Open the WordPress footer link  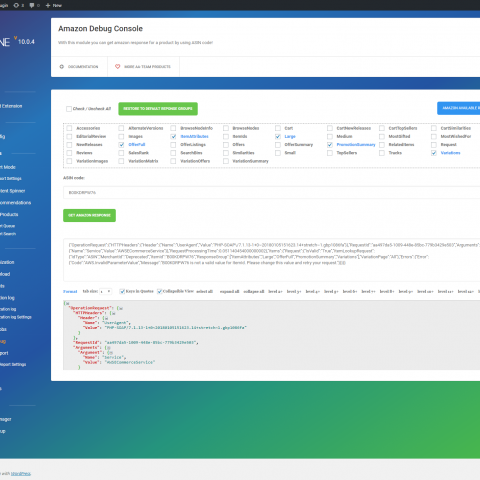(x=21, y=474)
